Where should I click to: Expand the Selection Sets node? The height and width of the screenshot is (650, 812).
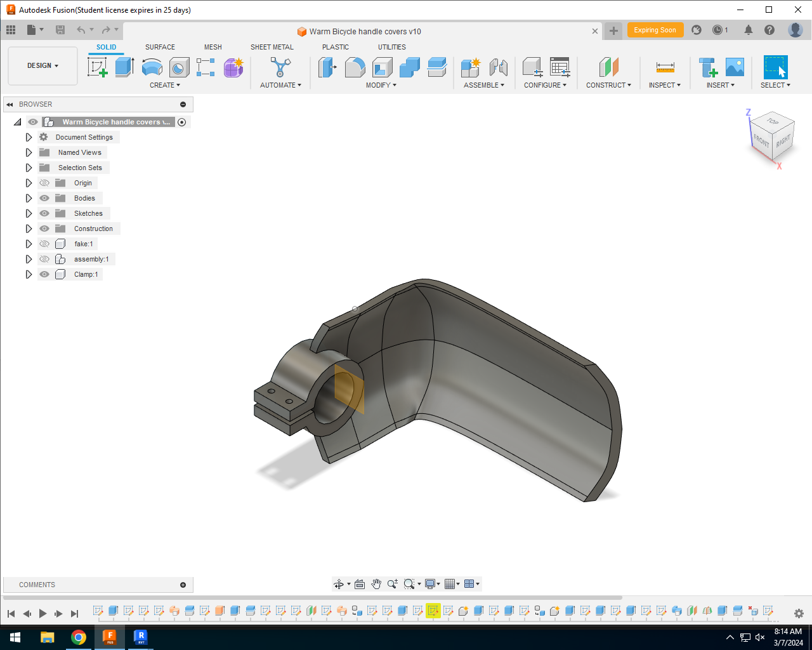(29, 168)
